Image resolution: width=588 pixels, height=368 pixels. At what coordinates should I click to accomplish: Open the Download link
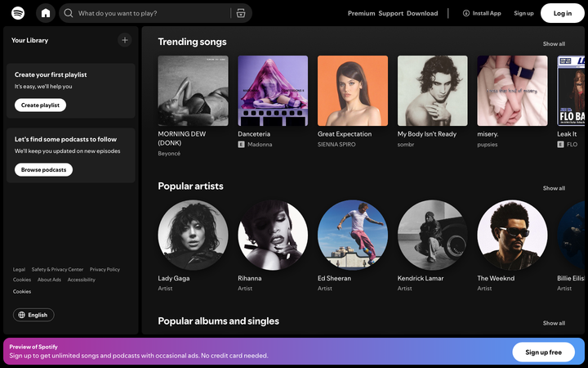tap(422, 13)
